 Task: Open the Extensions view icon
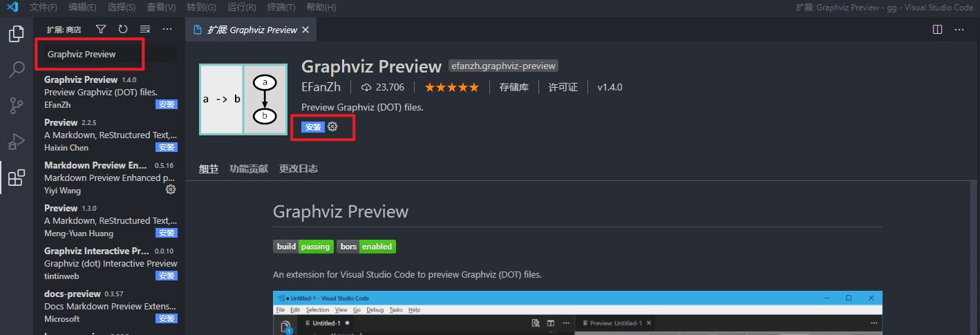pos(17,178)
